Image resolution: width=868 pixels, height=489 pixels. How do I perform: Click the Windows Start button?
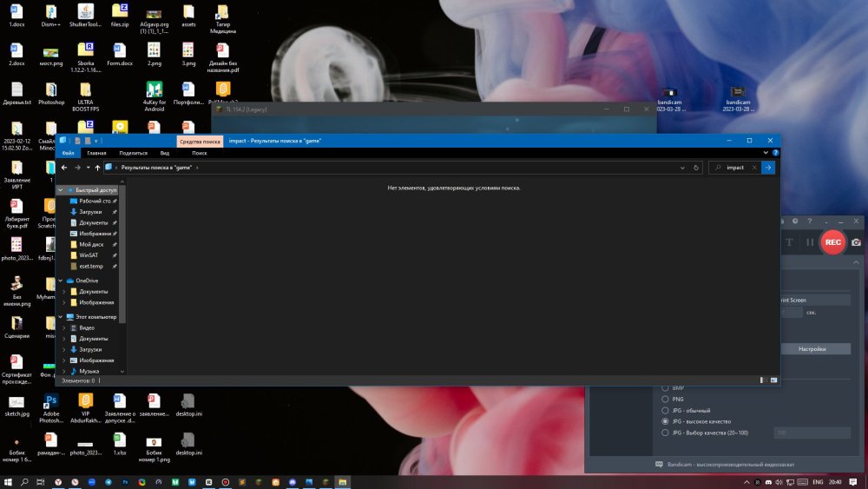8,482
